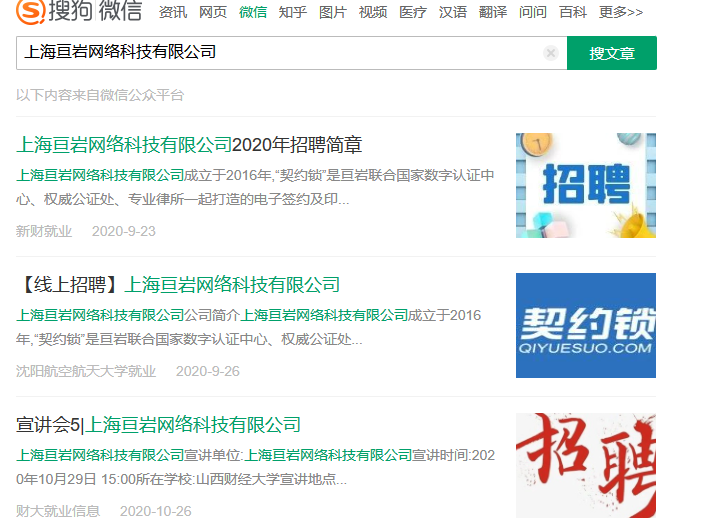Expand the 更多>> menu

621,12
